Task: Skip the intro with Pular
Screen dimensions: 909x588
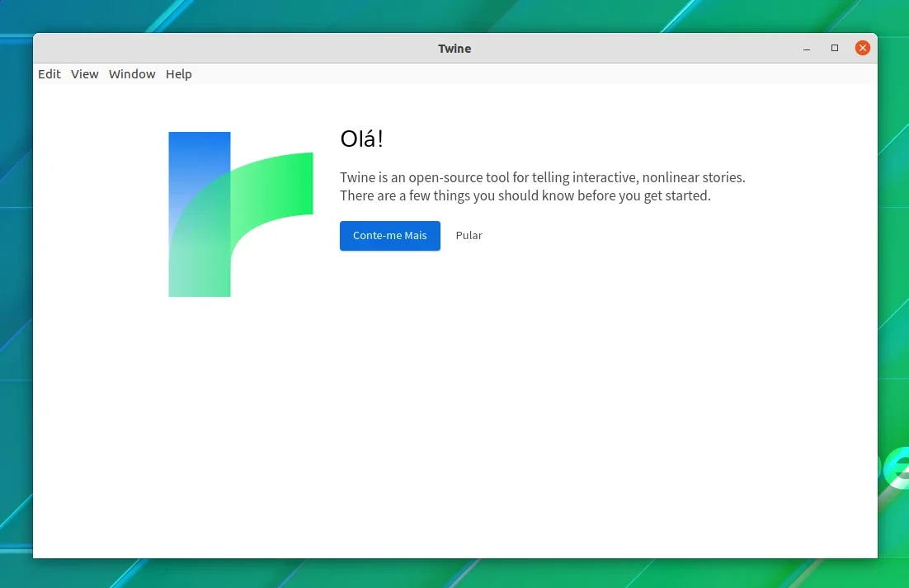Action: tap(469, 236)
